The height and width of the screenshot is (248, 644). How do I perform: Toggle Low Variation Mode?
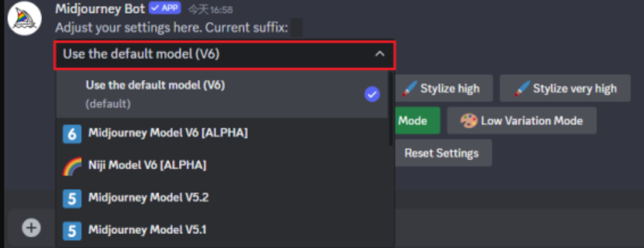[521, 121]
